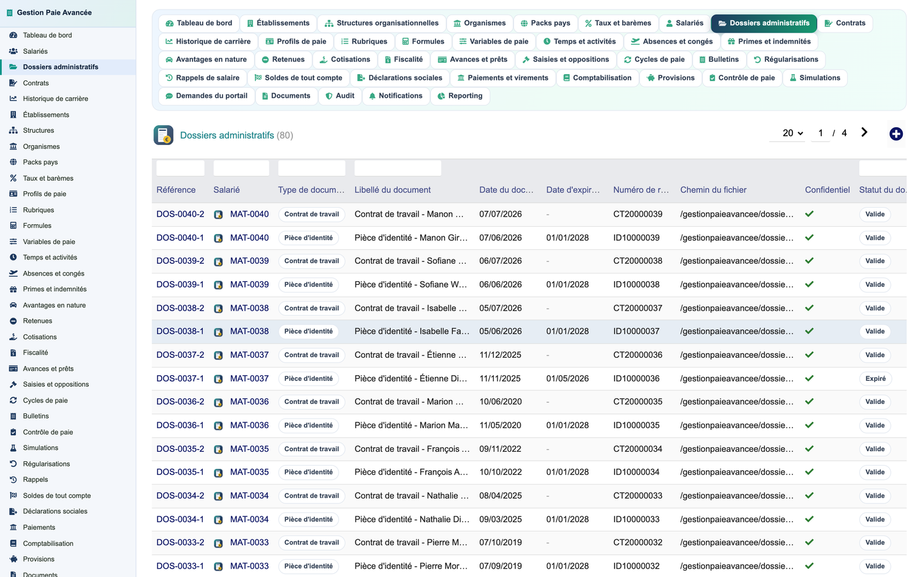The width and height of the screenshot is (924, 577).
Task: Open employee link MAT-0039 in row DOS-0039-1
Action: [x=249, y=284]
